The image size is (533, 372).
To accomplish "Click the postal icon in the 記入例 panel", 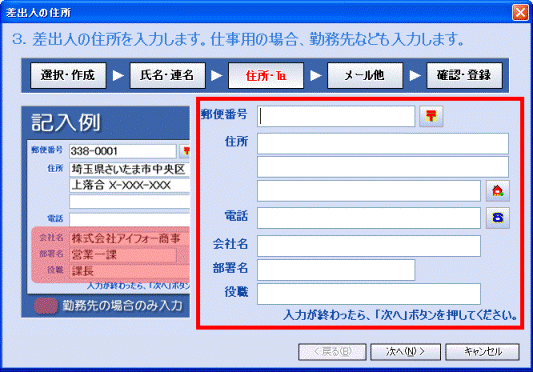I will (x=185, y=151).
